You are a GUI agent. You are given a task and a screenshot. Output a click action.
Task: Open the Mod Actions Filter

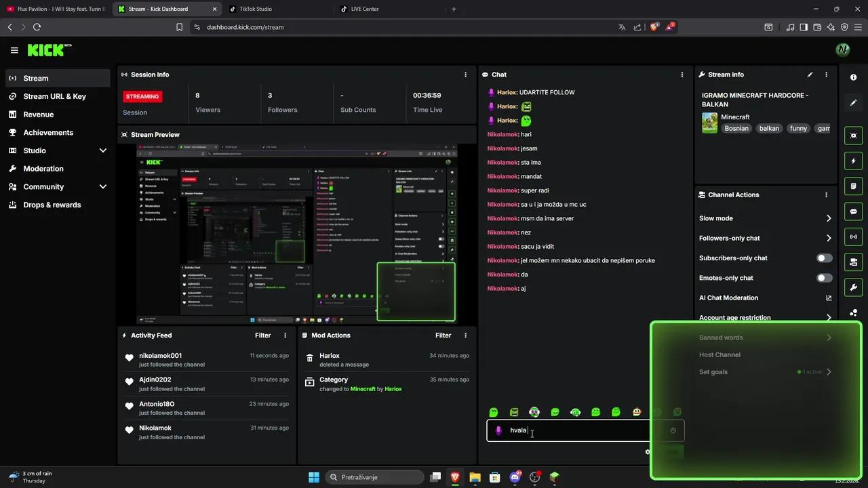coord(443,335)
